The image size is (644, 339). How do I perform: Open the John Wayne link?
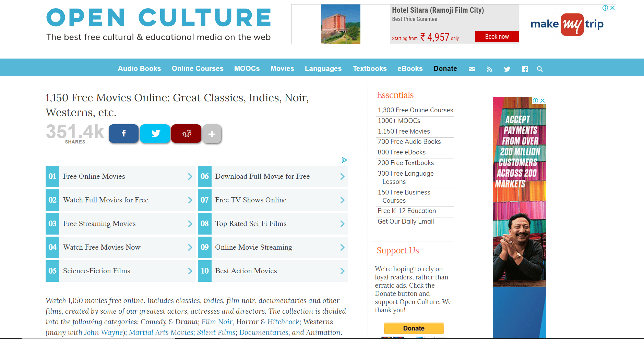104,332
